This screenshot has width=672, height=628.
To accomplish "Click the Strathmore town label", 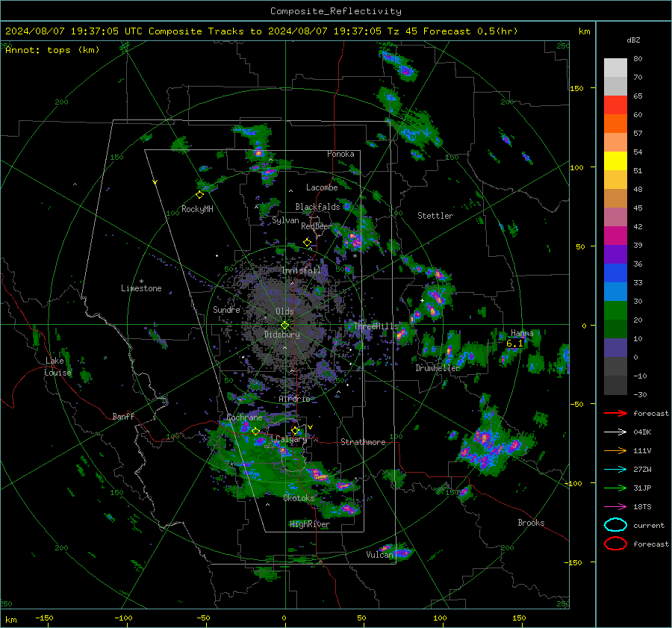I will pos(363,442).
